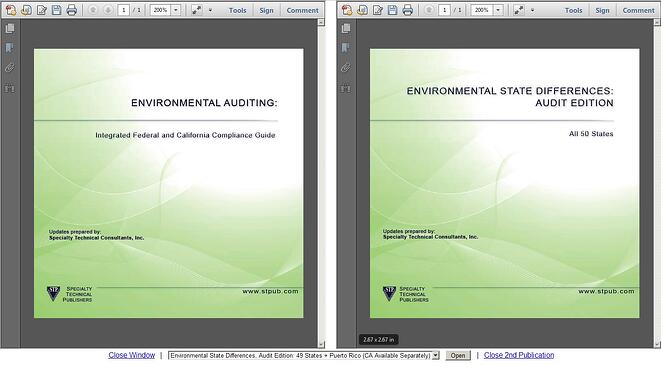Open the attachments paperclip panel in right viewer
Image resolution: width=661 pixels, height=365 pixels.
pos(346,67)
